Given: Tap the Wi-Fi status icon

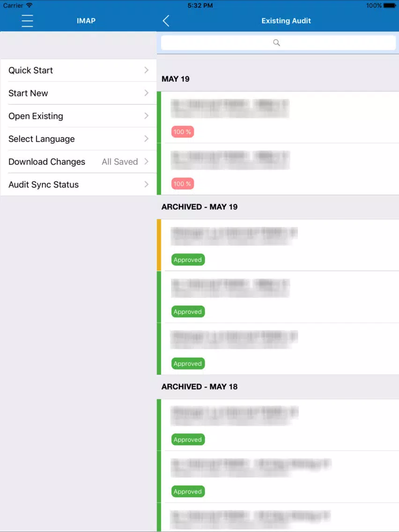Looking at the screenshot, I should click(x=29, y=5).
